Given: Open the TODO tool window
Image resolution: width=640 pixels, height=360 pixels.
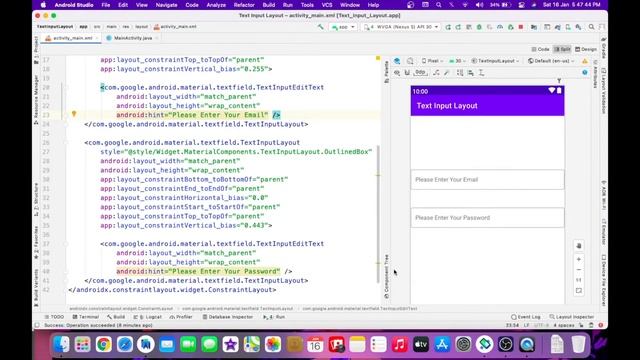Looking at the screenshot, I should click(x=55, y=317).
